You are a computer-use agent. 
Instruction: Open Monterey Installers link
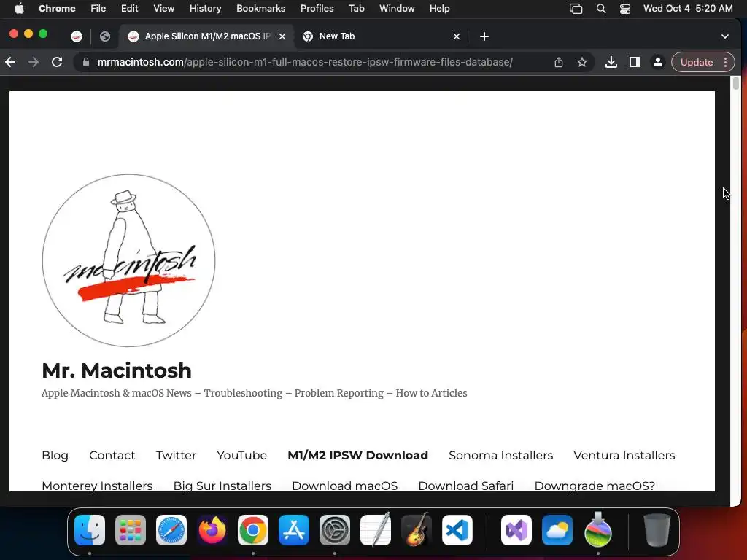97,485
